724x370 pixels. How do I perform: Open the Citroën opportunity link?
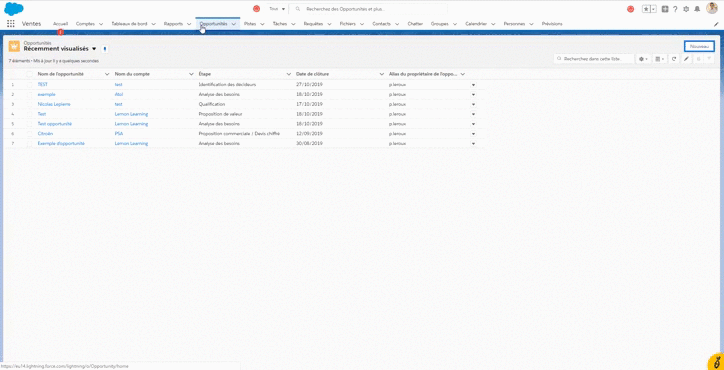(45, 133)
